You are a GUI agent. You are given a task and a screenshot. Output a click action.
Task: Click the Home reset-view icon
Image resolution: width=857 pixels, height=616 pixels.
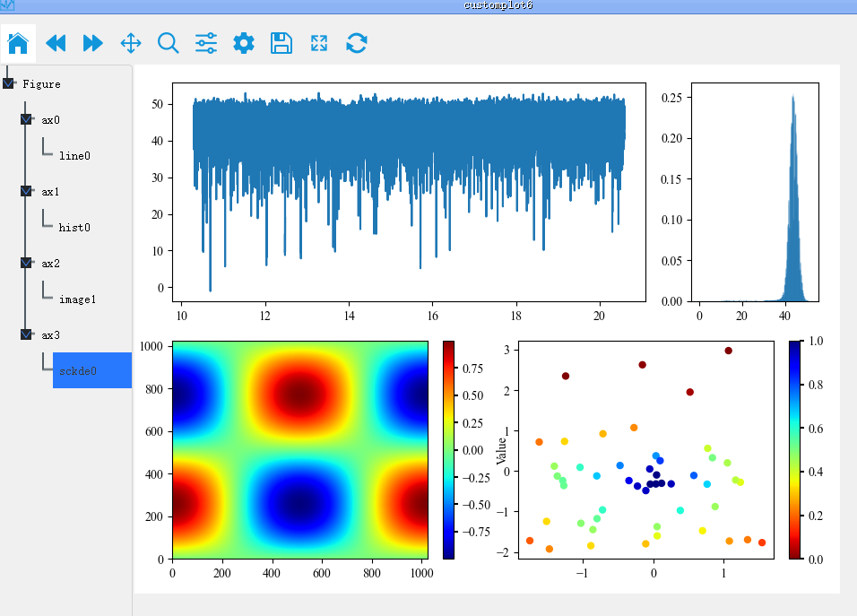click(18, 43)
